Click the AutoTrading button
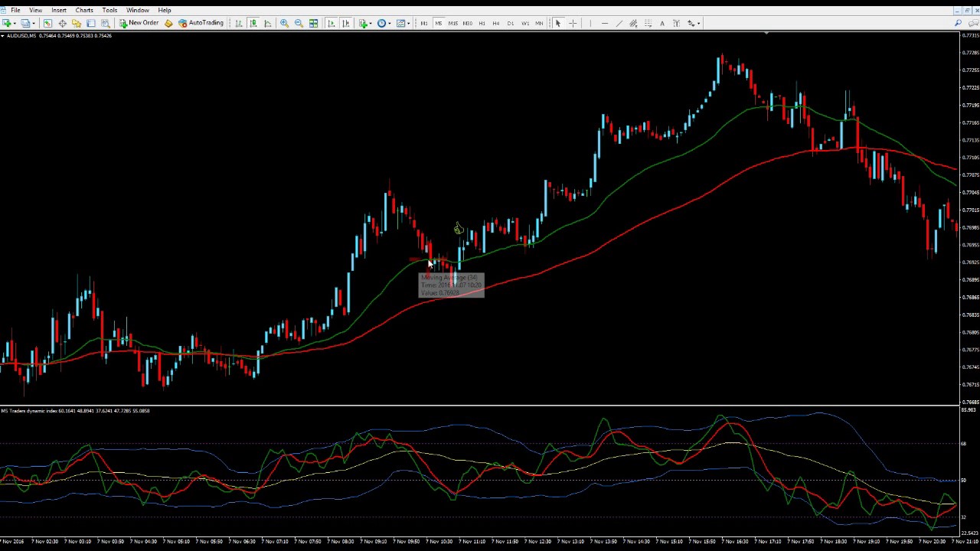 coord(201,23)
